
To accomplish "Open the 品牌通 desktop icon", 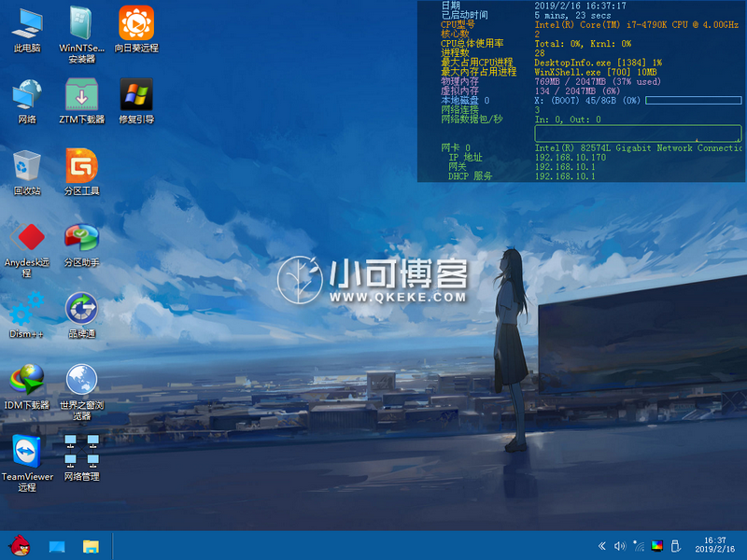I will click(x=81, y=315).
